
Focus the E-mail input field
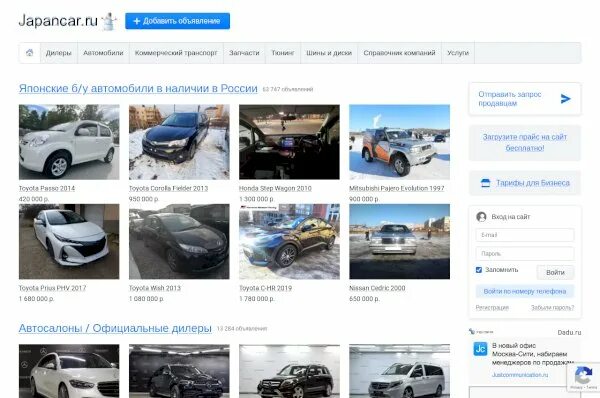525,235
